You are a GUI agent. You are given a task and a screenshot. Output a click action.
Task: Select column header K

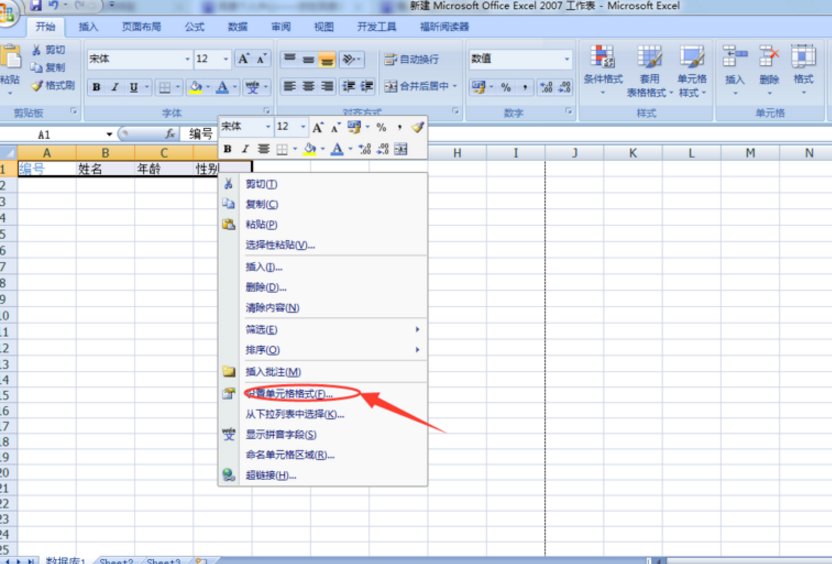(x=633, y=153)
